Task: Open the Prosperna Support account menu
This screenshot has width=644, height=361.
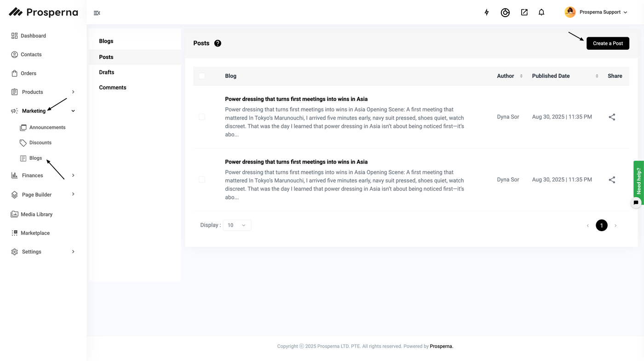Action: pos(596,12)
